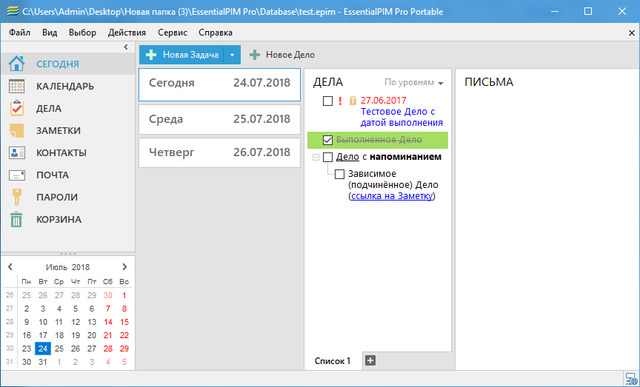Open the Calendar grid icon
This screenshot has height=387, width=640.
click(x=17, y=86)
